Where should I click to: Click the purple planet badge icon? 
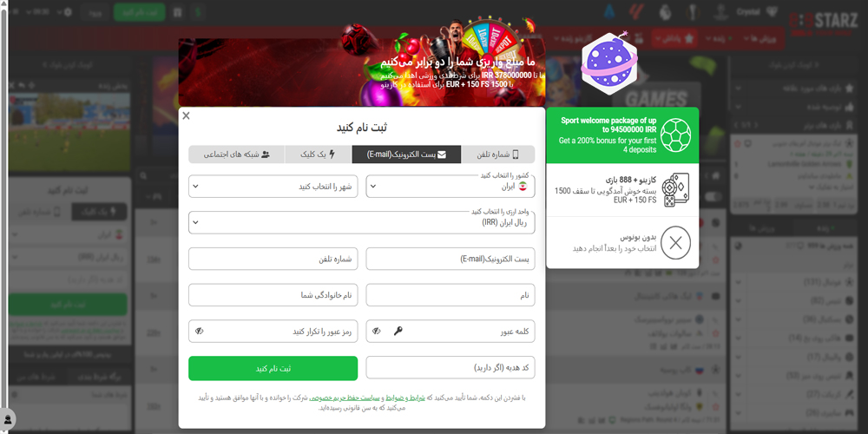(609, 63)
